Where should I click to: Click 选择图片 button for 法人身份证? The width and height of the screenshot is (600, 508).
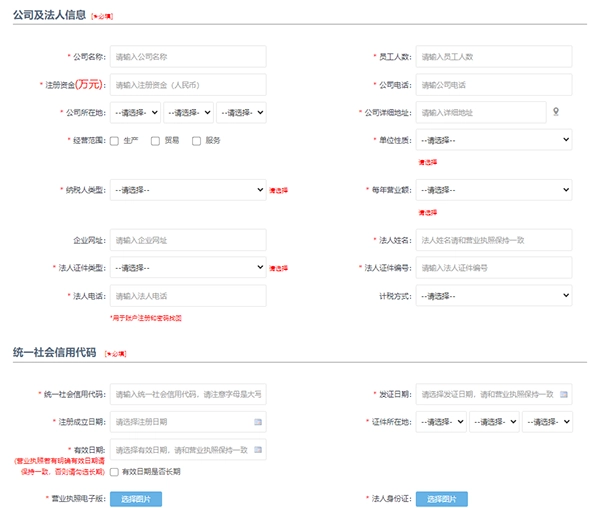coord(441,498)
